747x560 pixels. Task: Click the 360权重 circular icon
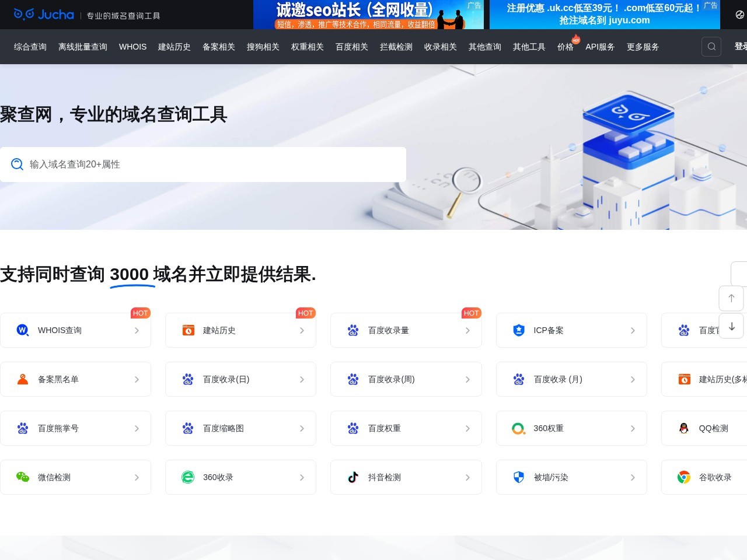518,428
